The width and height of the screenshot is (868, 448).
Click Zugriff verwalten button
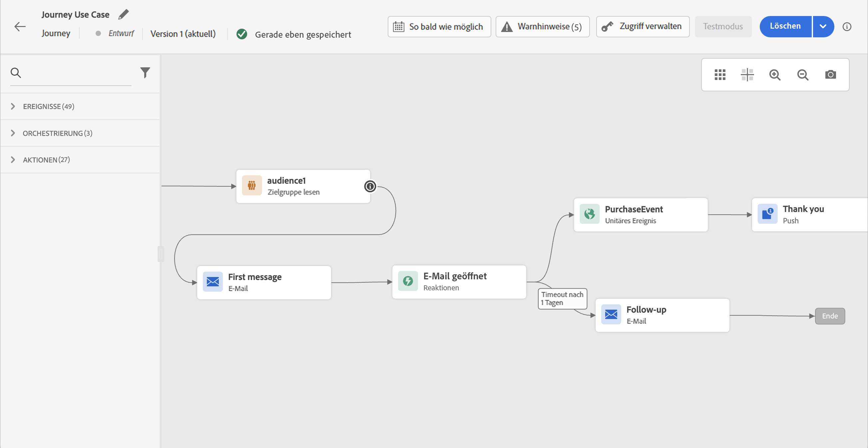642,27
